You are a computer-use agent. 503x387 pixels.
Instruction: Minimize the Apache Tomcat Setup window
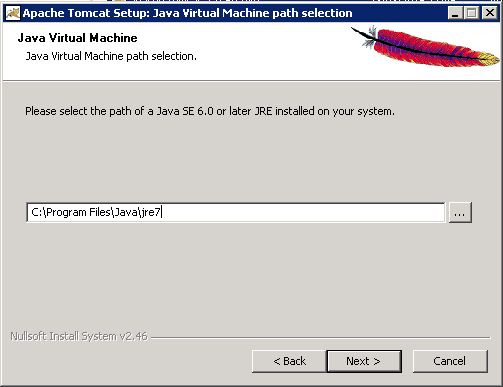(x=455, y=13)
